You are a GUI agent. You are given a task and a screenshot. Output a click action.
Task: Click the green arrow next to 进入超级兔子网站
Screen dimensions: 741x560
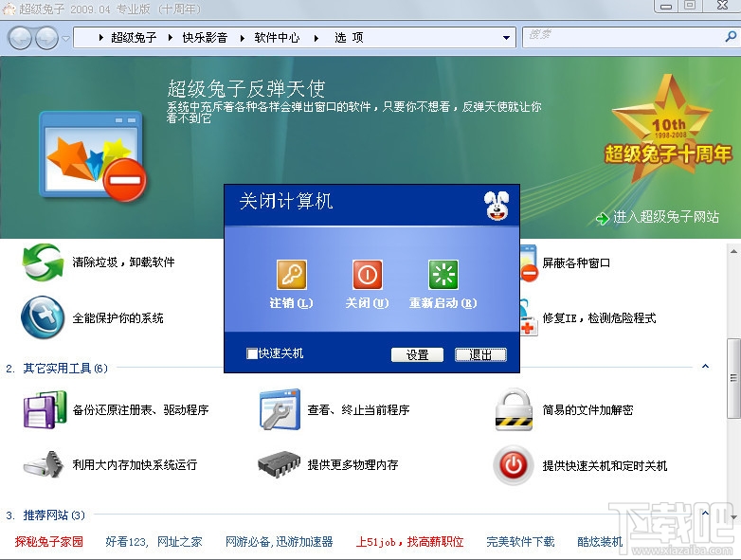coord(602,218)
